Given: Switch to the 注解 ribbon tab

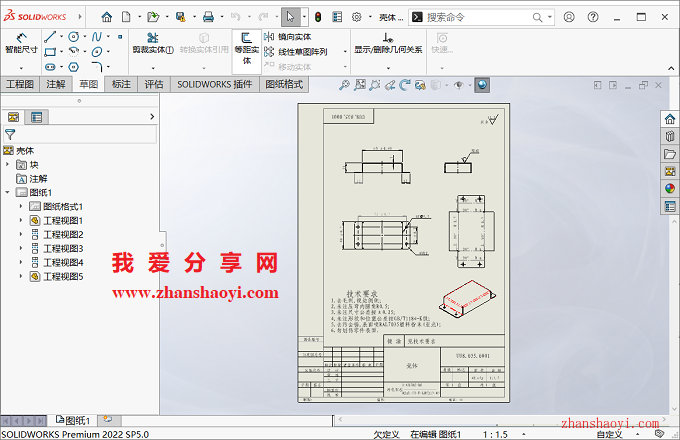Looking at the screenshot, I should (56, 84).
